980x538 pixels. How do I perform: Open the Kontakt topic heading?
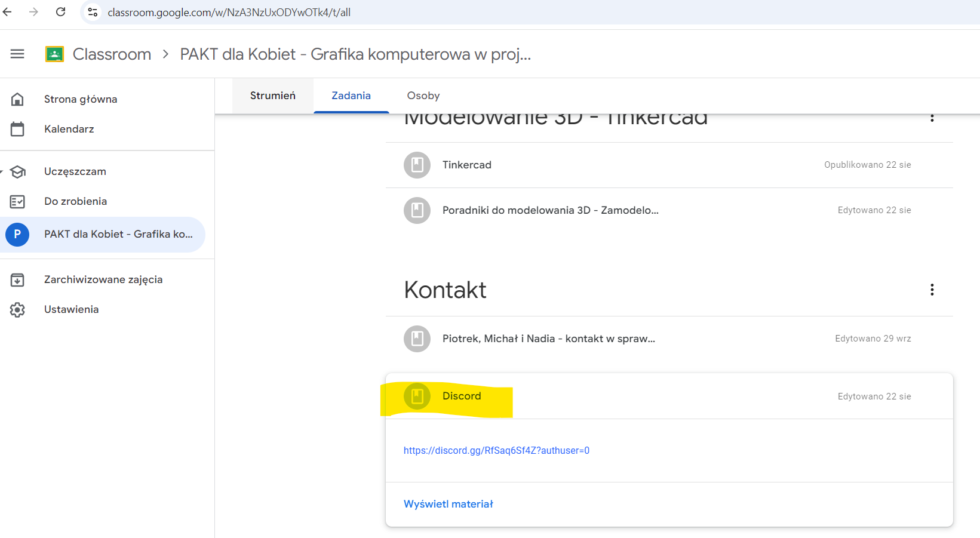click(x=445, y=290)
